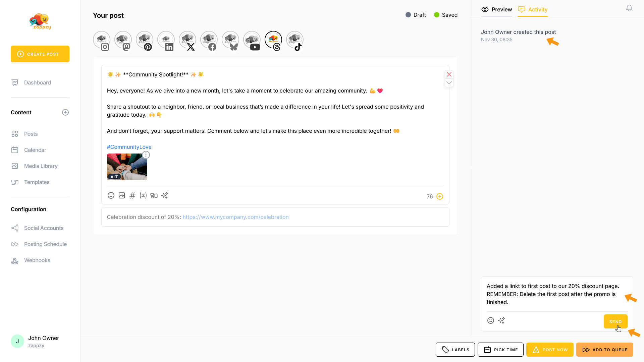This screenshot has width=644, height=362.
Task: Click the AI sparkle icon in comment box
Action: [501, 321]
